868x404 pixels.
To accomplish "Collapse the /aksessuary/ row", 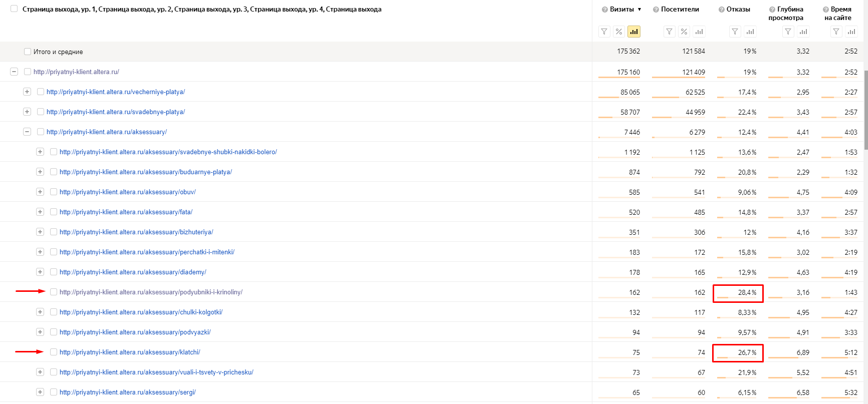I will [x=27, y=132].
